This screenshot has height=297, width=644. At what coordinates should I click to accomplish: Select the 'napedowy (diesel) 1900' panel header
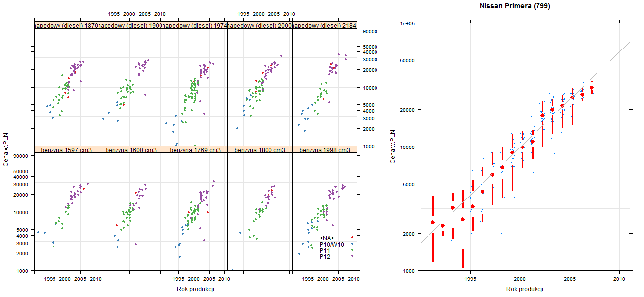(x=131, y=26)
